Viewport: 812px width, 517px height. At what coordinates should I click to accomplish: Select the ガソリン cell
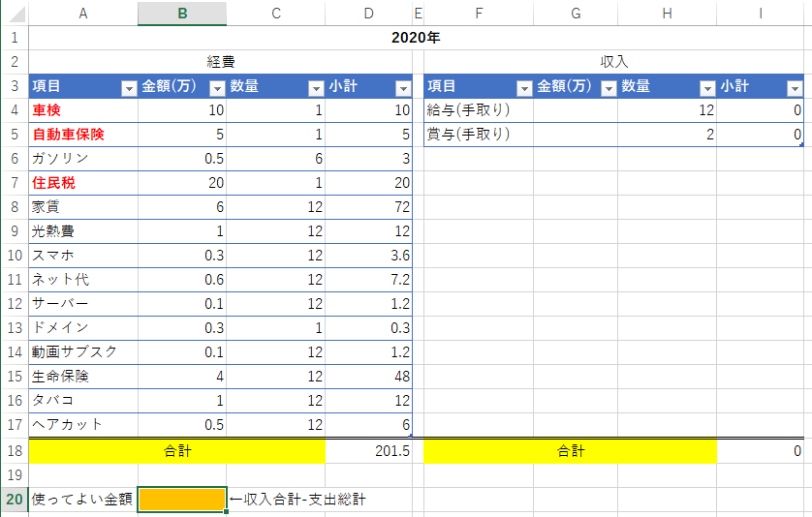pyautogui.click(x=83, y=159)
